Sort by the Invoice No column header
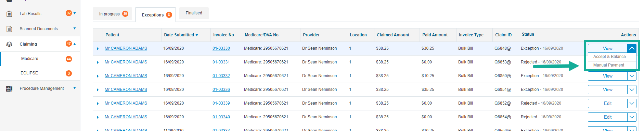This screenshot has width=644, height=131. [223, 35]
